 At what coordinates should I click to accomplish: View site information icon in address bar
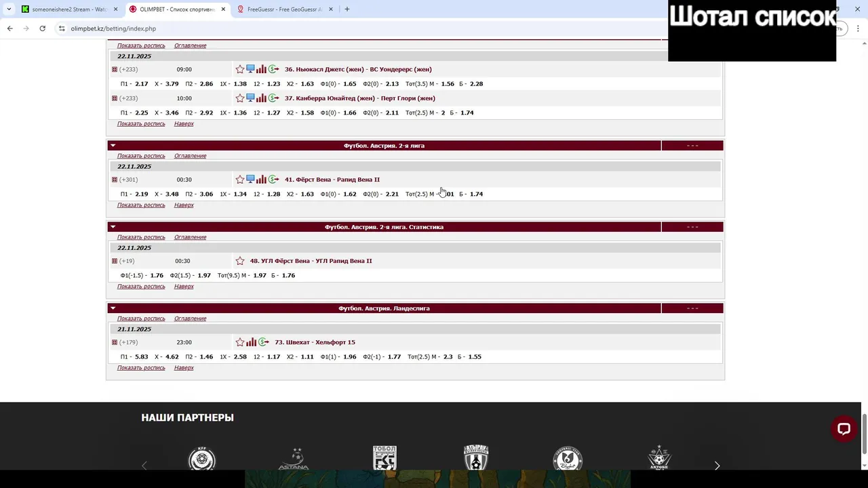62,28
